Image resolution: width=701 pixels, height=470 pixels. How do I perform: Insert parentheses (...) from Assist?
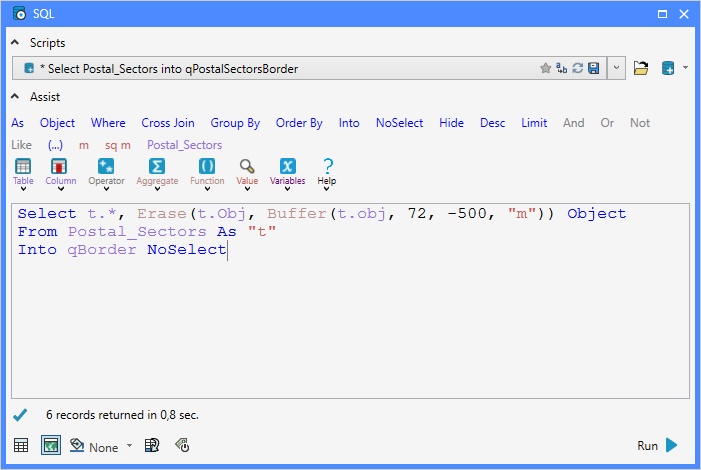click(x=55, y=145)
